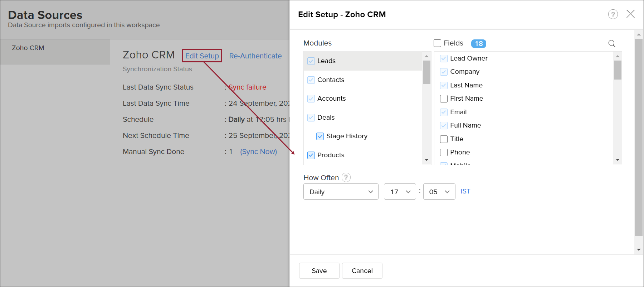Click the IST timezone link

[465, 191]
